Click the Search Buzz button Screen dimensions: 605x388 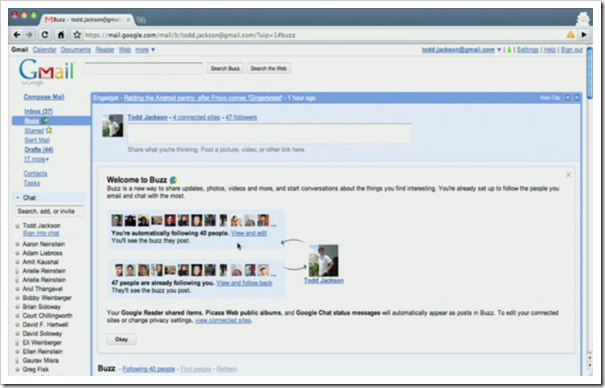pos(225,68)
